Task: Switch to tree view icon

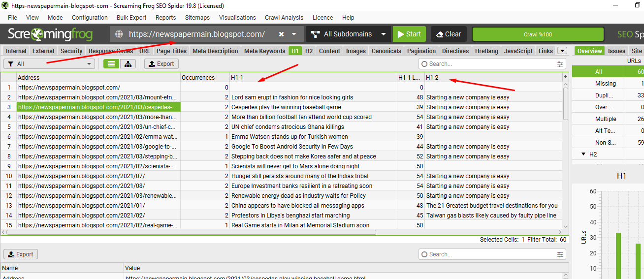Action: (129, 64)
